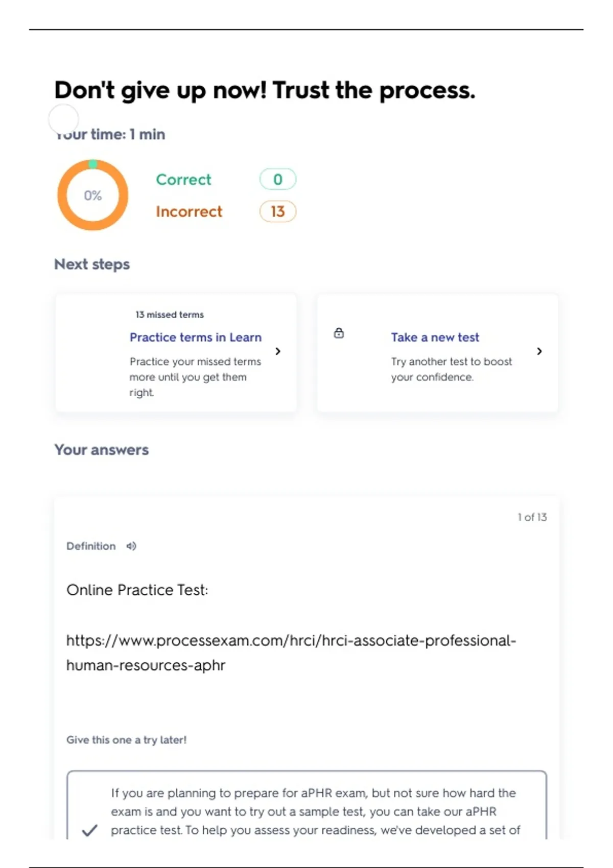Screen dimensions: 613x868
Task: Click the green Correct count badge showing 0
Action: (277, 179)
